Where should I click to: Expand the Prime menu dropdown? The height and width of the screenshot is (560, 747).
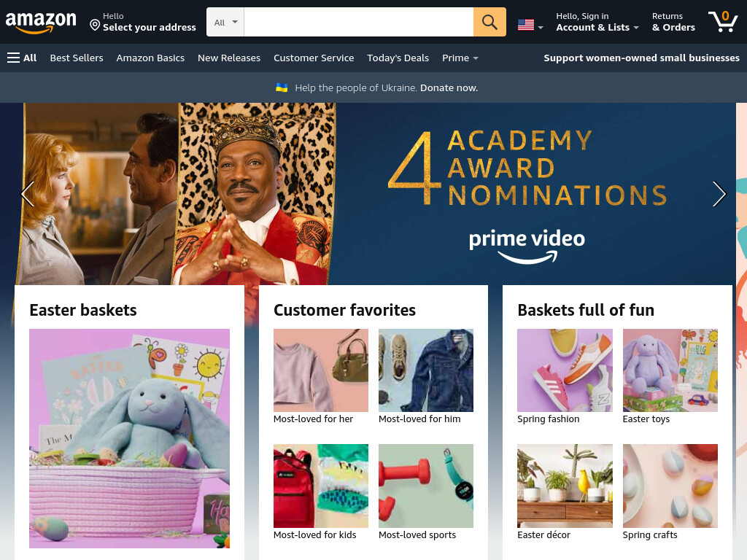pyautogui.click(x=460, y=58)
